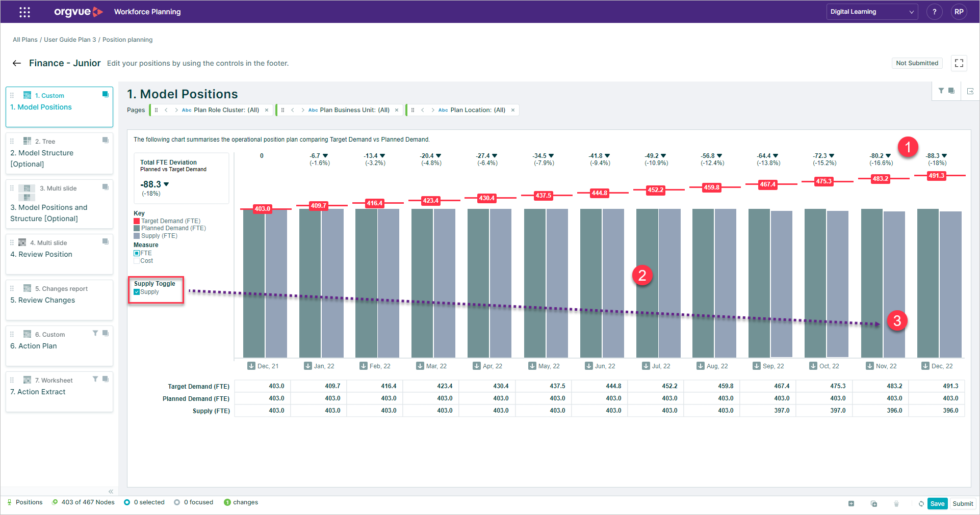Click the add position plus icon in footer

[852, 503]
